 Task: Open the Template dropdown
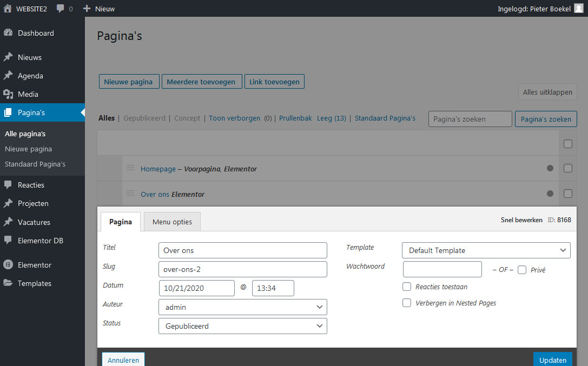coord(486,250)
